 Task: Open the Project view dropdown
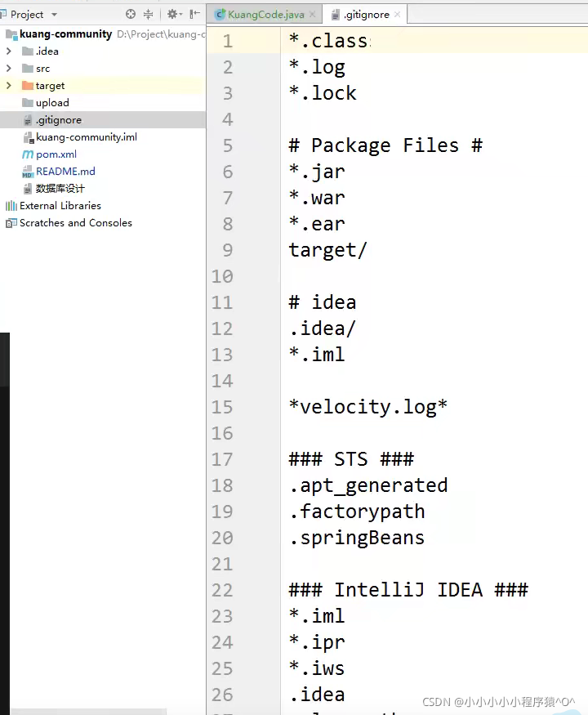(x=54, y=15)
